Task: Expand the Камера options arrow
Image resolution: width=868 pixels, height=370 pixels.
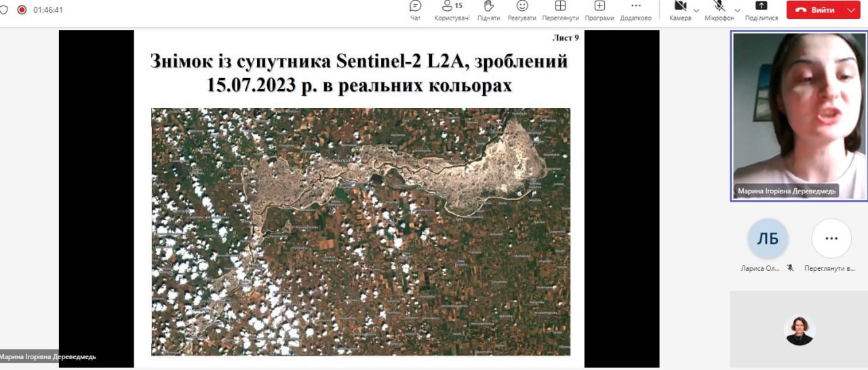Action: click(x=696, y=10)
